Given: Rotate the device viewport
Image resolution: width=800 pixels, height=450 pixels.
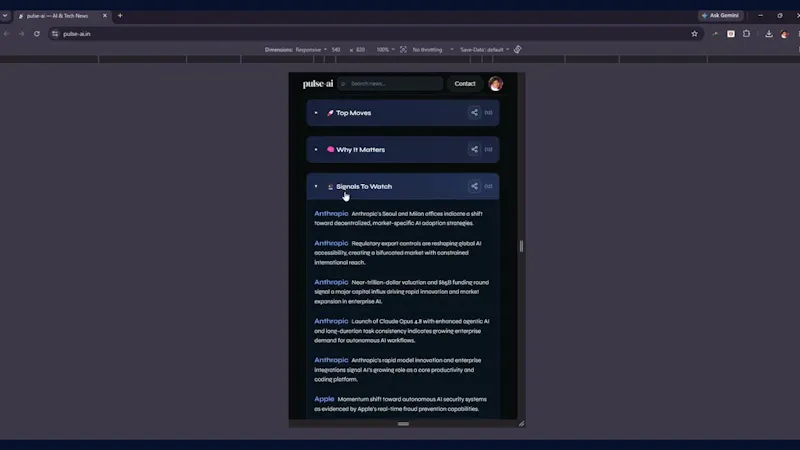Looking at the screenshot, I should point(517,49).
